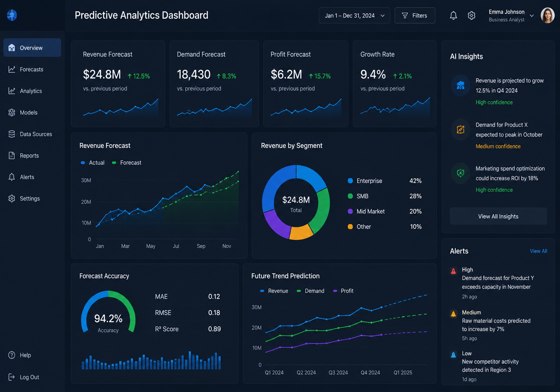Go to Reports in the sidebar
Viewport: 560px width, 392px height.
(x=32, y=155)
